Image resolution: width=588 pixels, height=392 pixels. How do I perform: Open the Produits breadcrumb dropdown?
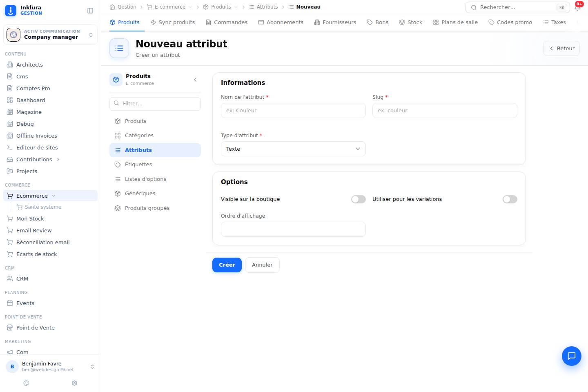click(x=236, y=7)
